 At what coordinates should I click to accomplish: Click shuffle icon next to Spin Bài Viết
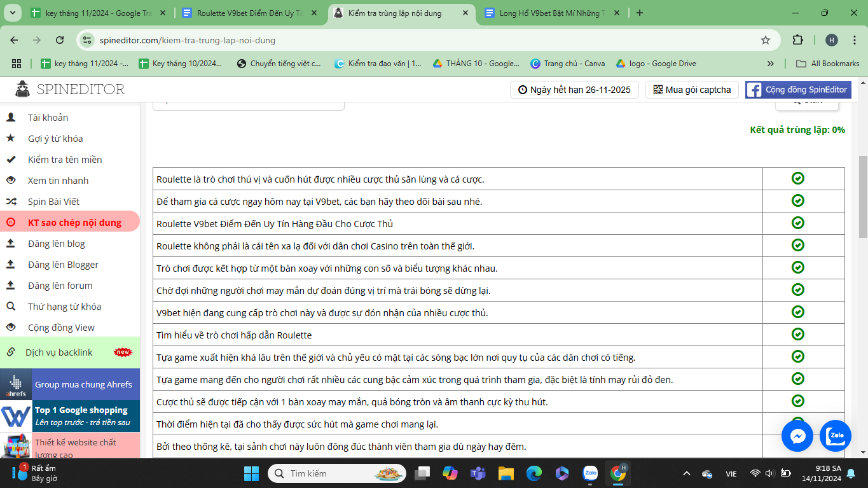[11, 201]
